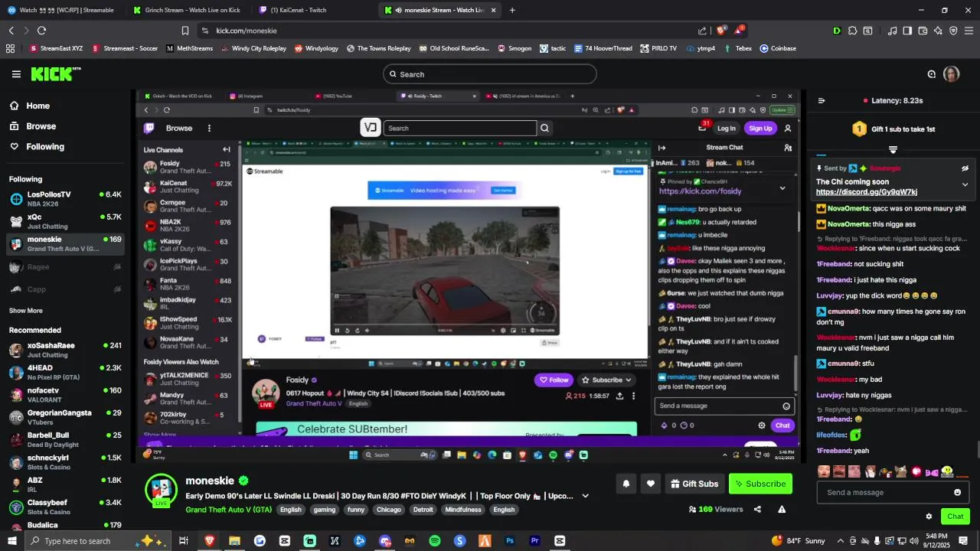Open the discord.gg link in pinned message

866,192
